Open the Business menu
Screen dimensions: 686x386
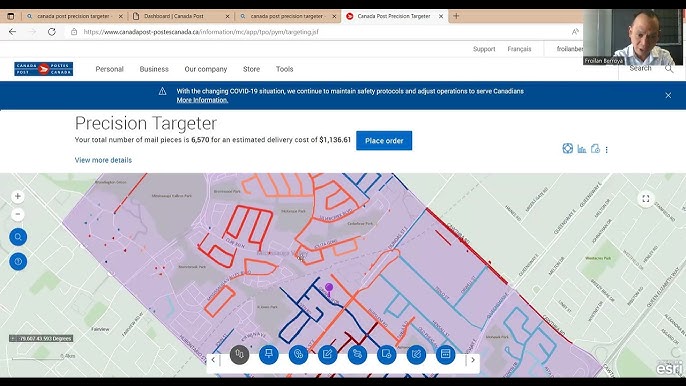(x=154, y=69)
